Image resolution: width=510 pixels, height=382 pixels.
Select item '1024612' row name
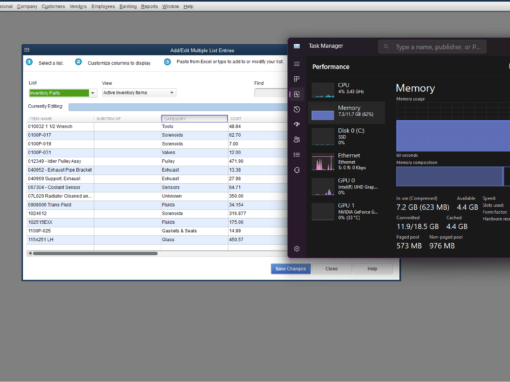[x=37, y=213]
